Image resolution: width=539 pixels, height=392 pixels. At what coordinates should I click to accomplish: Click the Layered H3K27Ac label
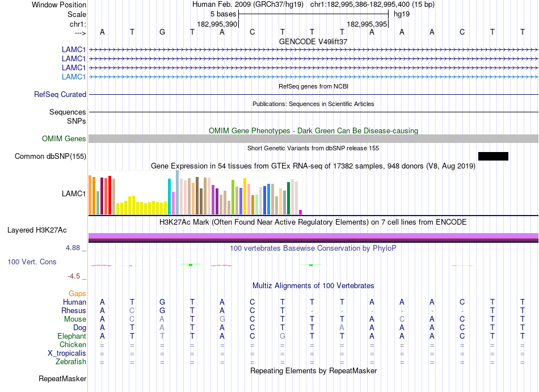coord(37,230)
